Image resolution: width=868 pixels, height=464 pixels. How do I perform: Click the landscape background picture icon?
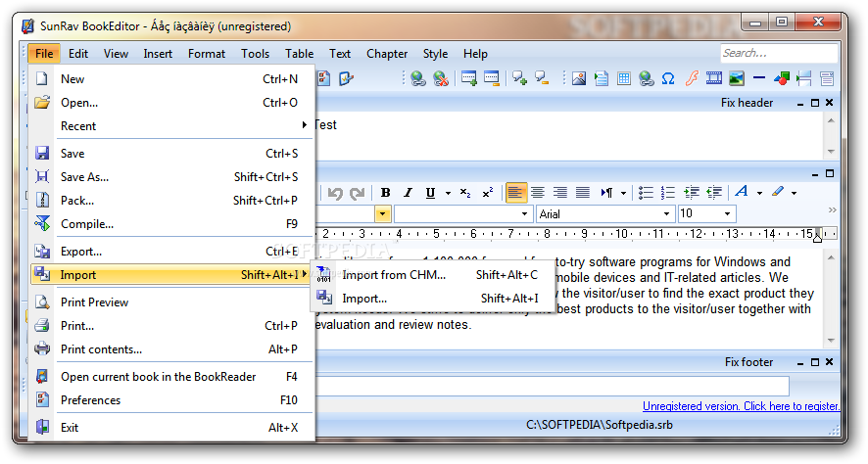[x=737, y=78]
